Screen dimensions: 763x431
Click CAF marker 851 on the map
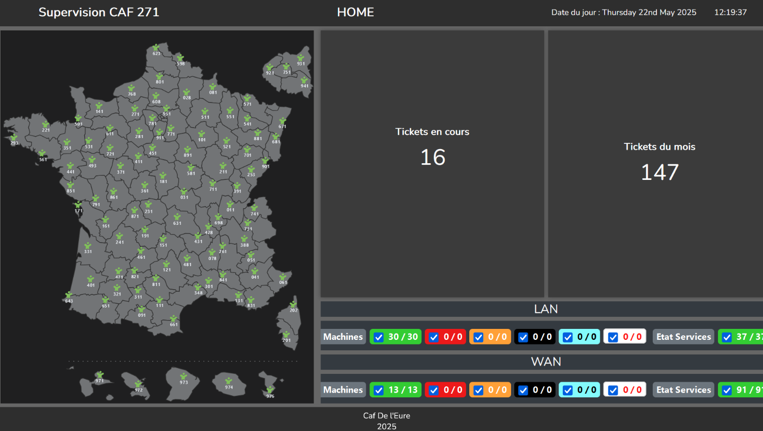pos(70,186)
